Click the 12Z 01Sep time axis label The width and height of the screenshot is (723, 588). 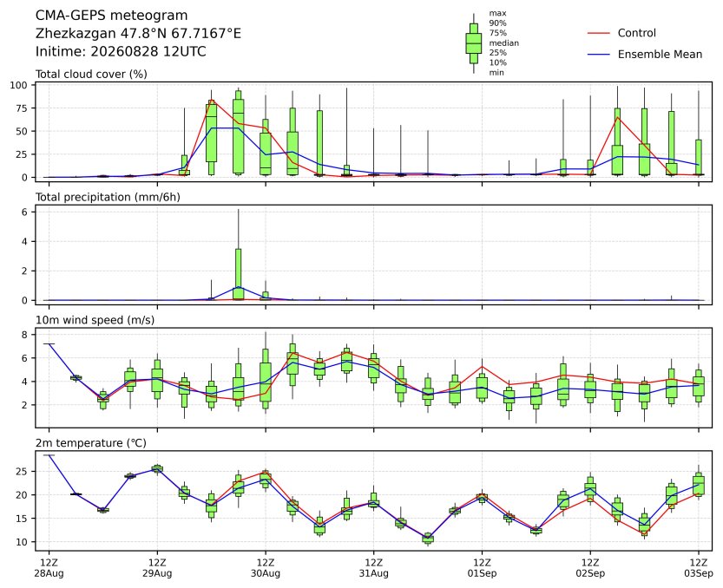coord(482,568)
